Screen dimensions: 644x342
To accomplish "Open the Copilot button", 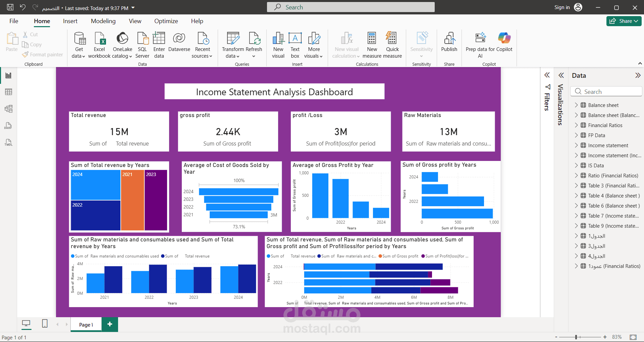I will click(504, 42).
